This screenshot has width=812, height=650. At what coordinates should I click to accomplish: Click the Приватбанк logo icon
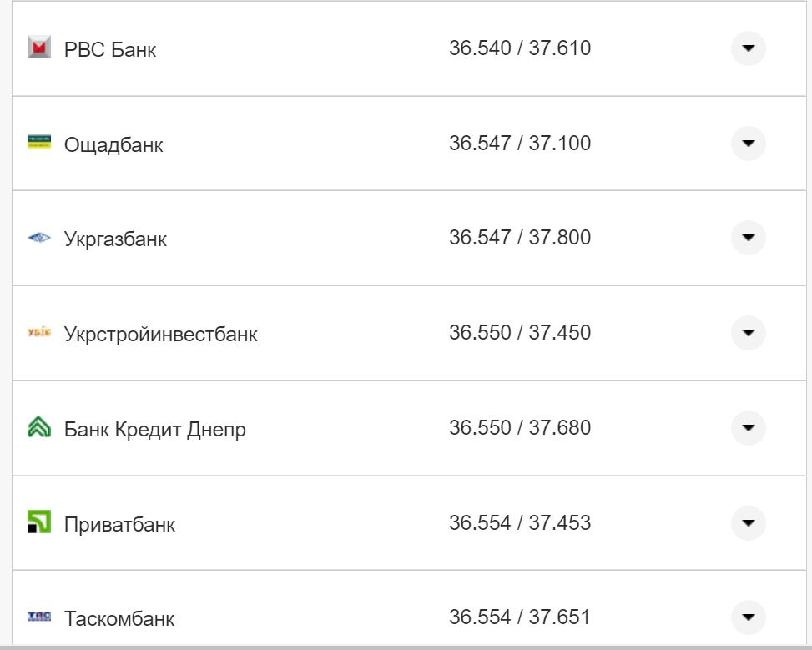[x=39, y=523]
